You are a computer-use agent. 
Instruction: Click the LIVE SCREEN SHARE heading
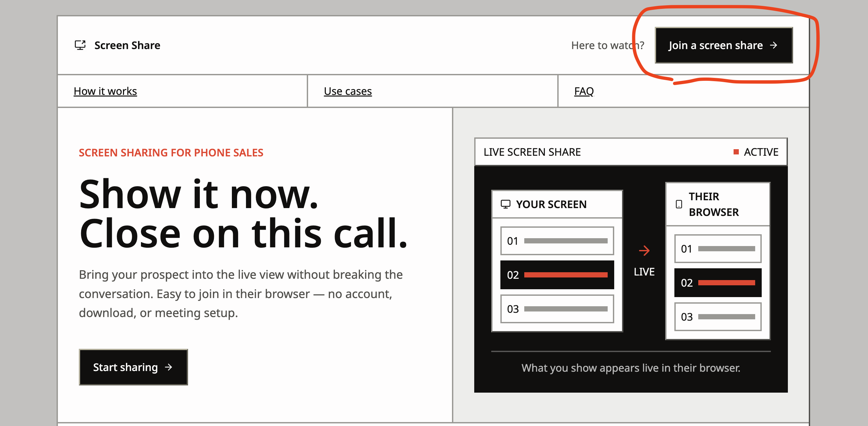532,152
